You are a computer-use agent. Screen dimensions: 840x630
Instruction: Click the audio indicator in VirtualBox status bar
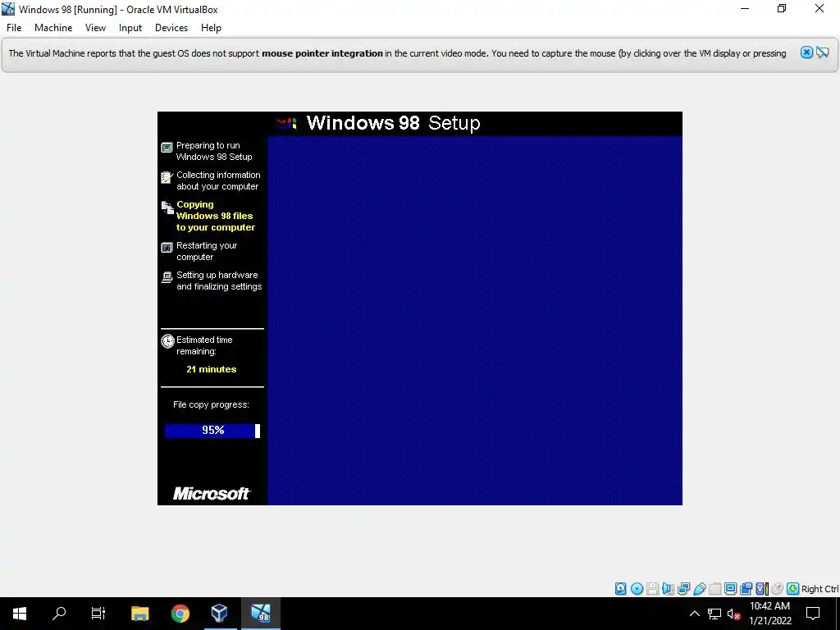point(668,589)
